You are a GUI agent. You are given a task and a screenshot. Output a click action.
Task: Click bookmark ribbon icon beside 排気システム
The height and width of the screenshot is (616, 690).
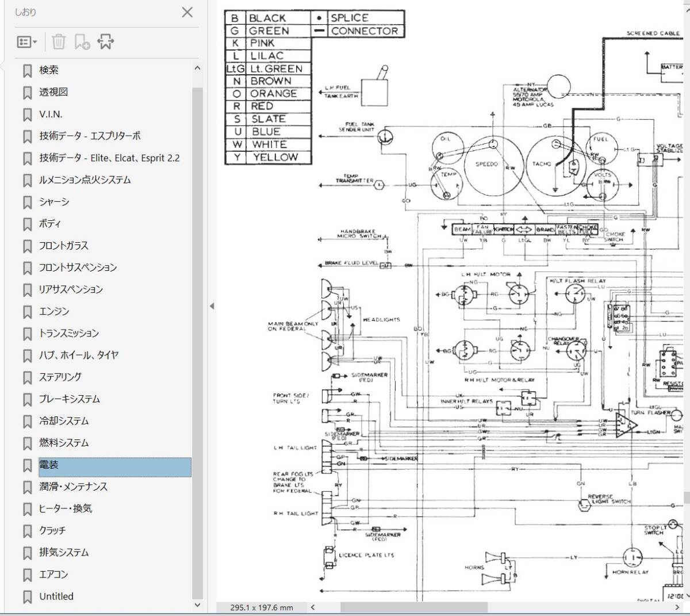click(x=27, y=553)
